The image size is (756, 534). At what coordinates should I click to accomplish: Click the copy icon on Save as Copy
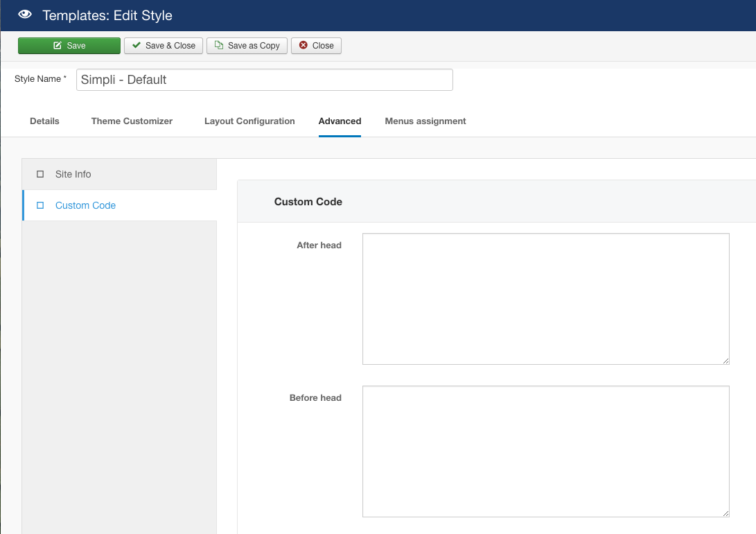point(219,46)
